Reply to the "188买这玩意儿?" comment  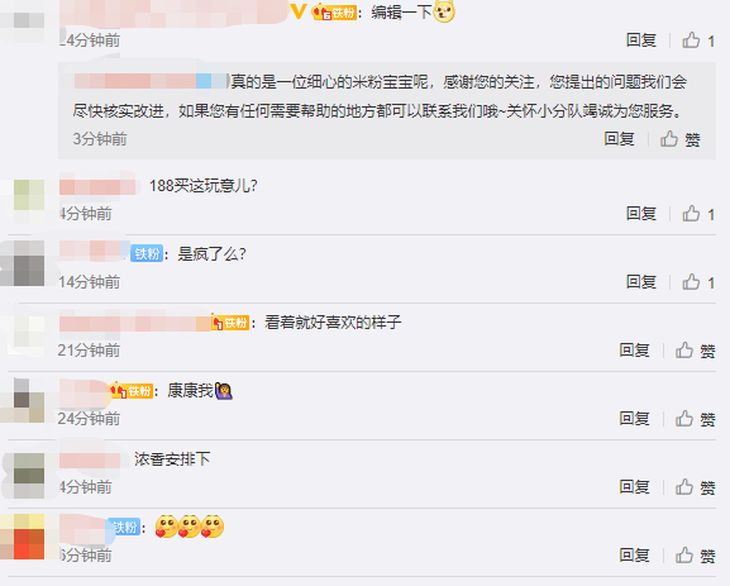coord(641,214)
